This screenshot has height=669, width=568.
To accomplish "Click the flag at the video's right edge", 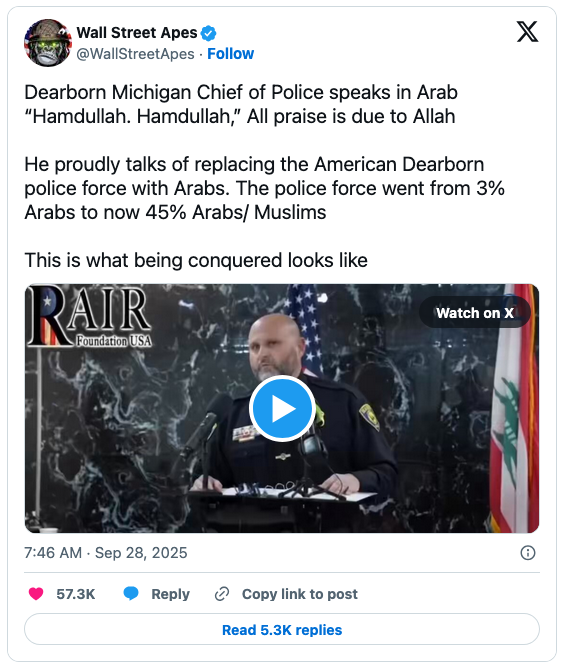I will (514, 408).
